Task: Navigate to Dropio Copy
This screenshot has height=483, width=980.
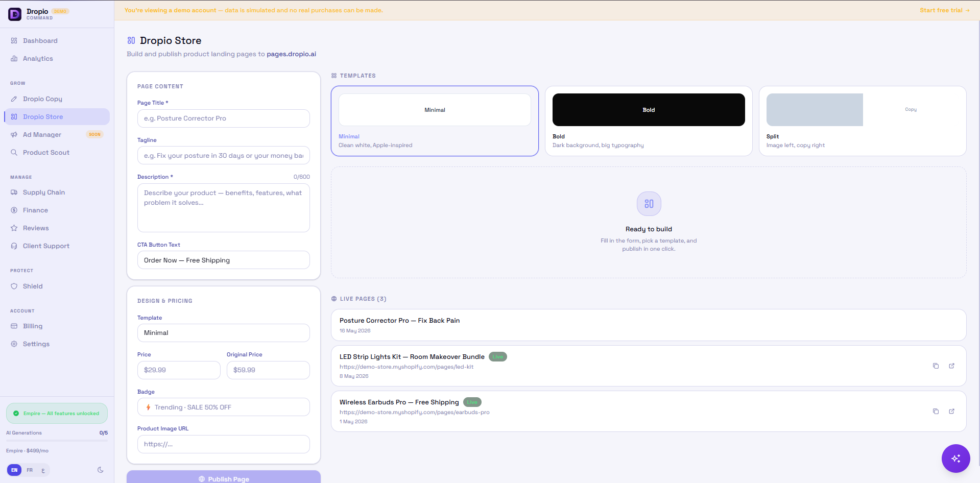Action: click(x=57, y=99)
